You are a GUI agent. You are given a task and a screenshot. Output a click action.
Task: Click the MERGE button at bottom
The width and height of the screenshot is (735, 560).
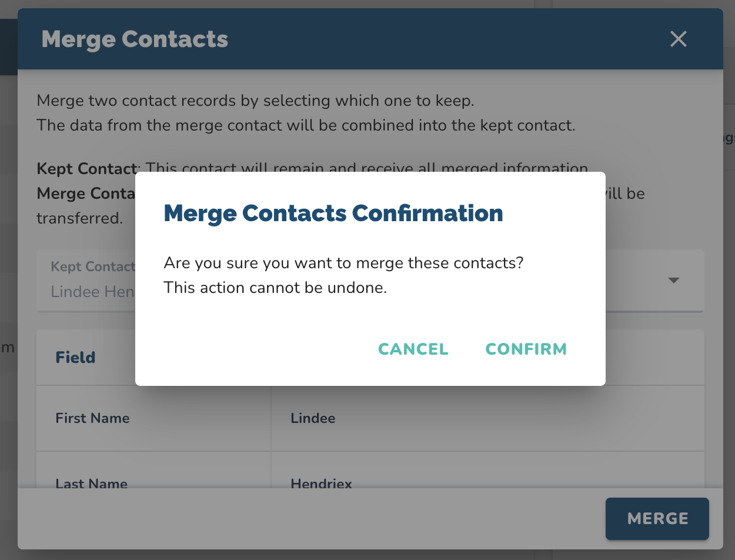pos(657,518)
